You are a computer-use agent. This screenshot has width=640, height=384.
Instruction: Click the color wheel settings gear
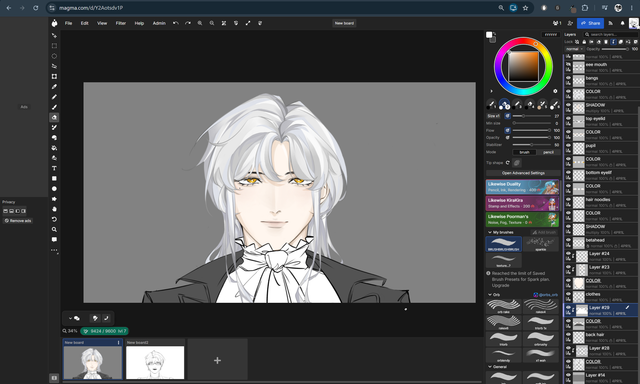555,91
